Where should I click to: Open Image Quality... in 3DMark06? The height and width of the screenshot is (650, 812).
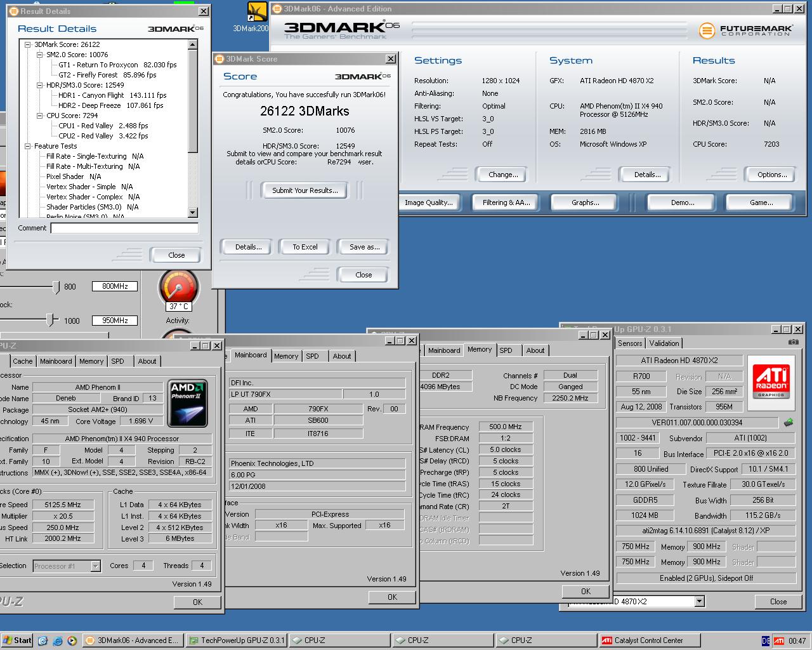(x=429, y=202)
